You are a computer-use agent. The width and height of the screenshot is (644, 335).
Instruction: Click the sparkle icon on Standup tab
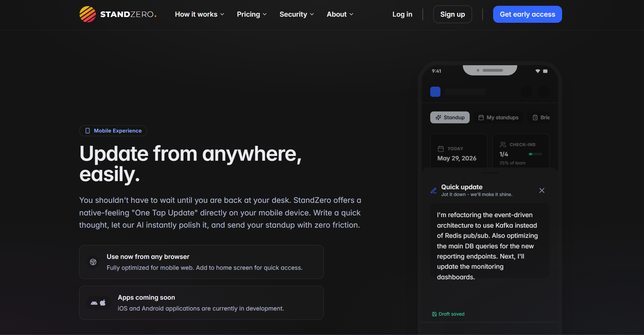(x=438, y=117)
